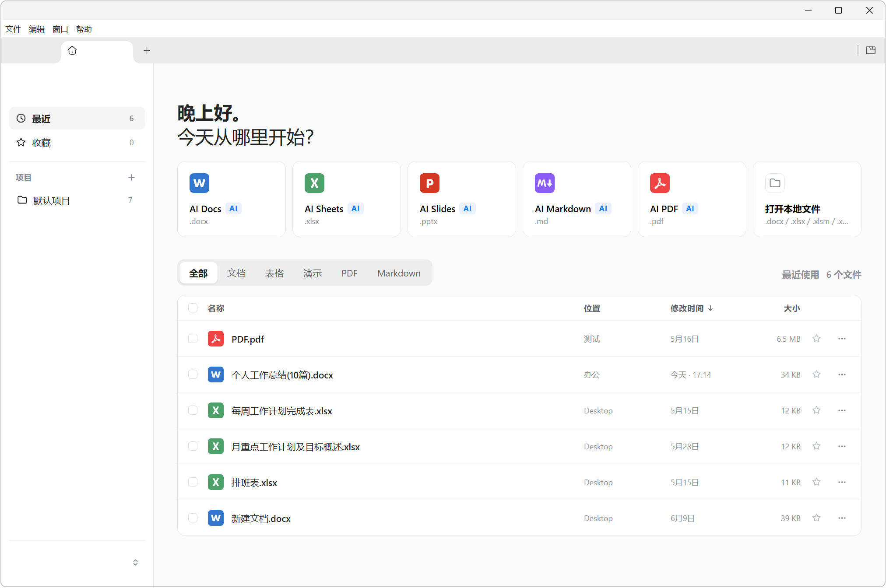
Task: Star 每周工作计划完成表.xlsx
Action: coord(816,410)
